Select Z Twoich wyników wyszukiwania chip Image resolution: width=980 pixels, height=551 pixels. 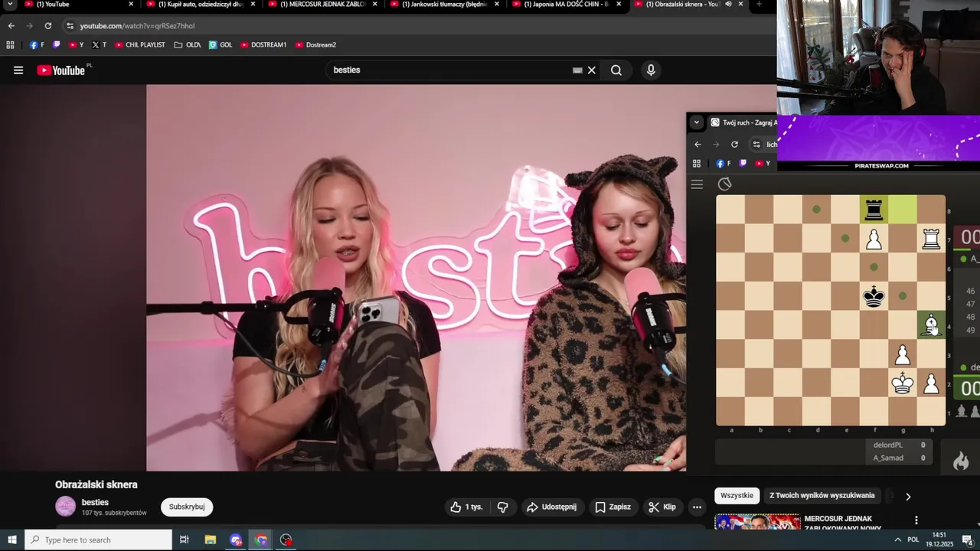point(822,496)
